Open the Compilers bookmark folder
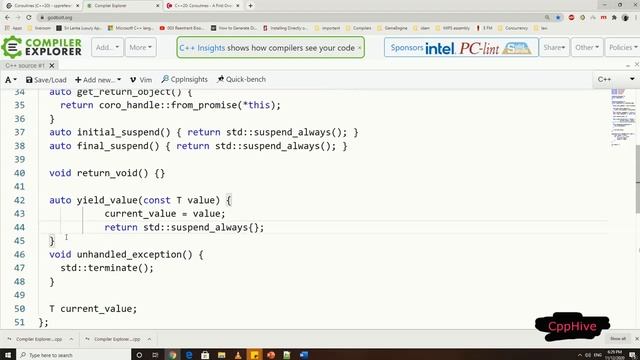The image size is (640, 360). [x=358, y=28]
